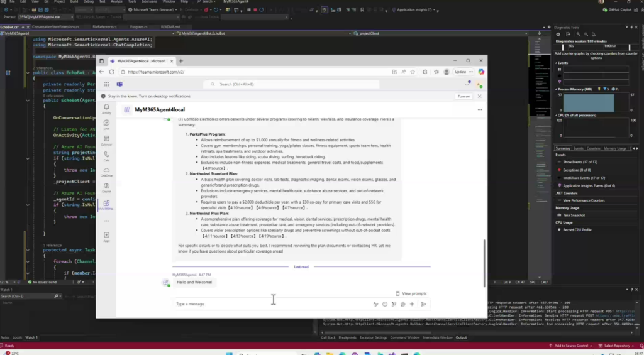Open OneDrive in the Teams sidebar
The image size is (644, 355).
pyautogui.click(x=106, y=172)
